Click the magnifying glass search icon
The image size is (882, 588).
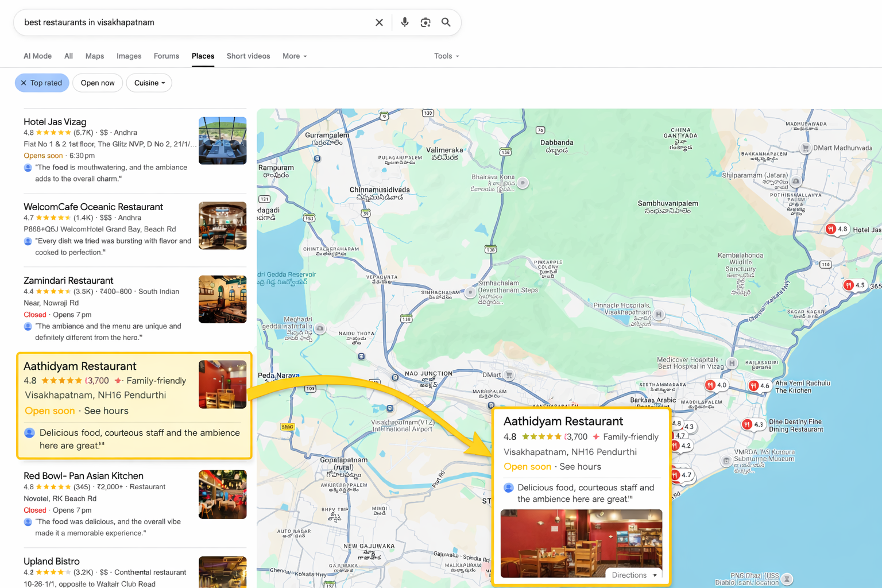(x=446, y=22)
